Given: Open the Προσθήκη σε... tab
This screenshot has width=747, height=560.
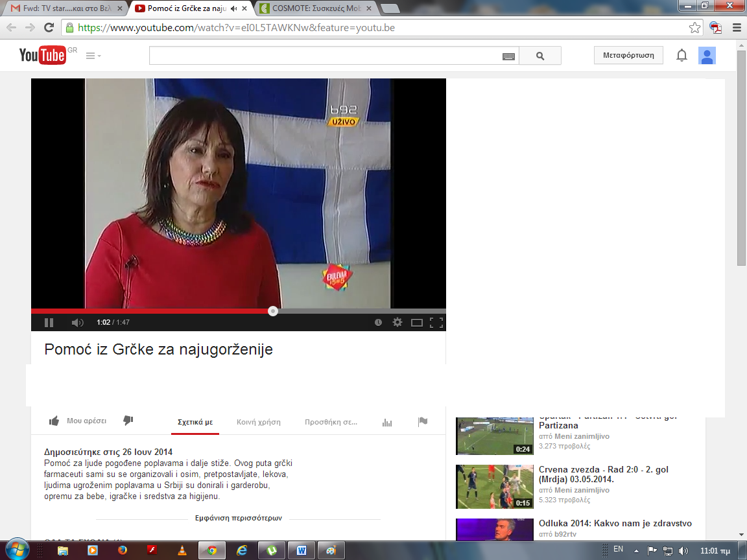Looking at the screenshot, I should pyautogui.click(x=331, y=422).
